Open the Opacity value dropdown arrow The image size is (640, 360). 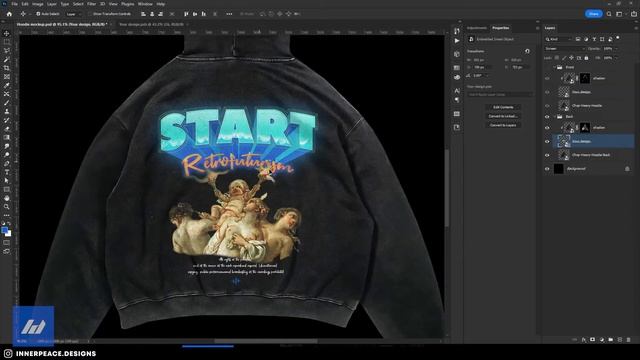click(616, 49)
